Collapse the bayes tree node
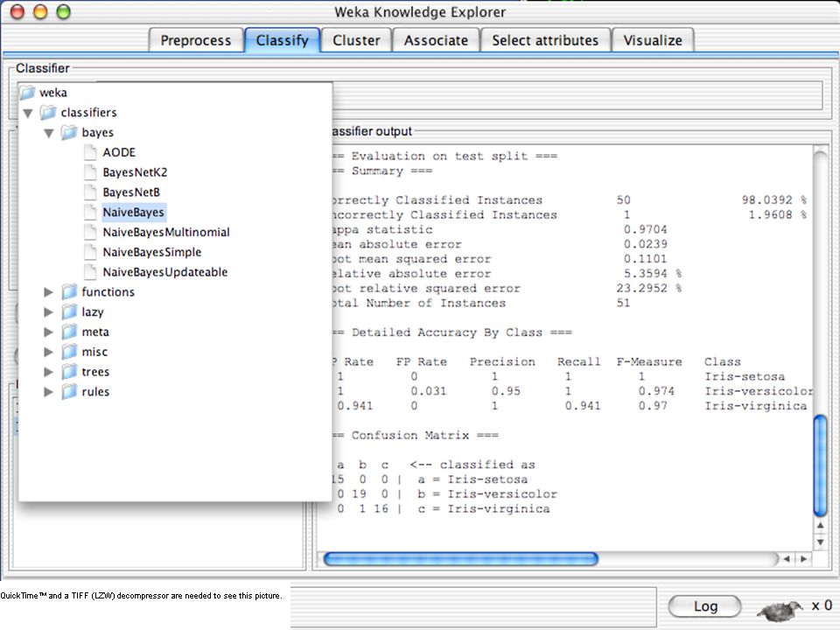This screenshot has height=630, width=840. 49,133
